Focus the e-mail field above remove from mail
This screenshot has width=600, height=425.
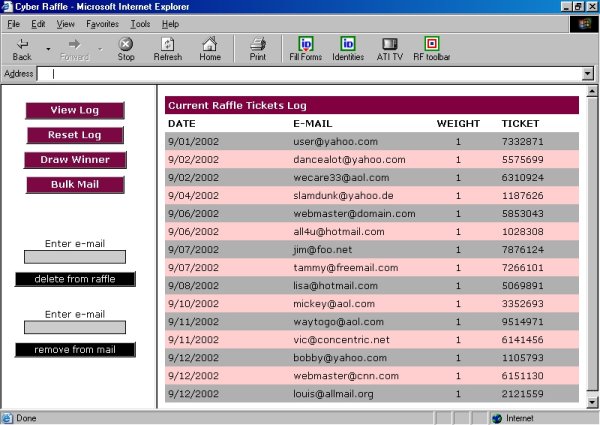coord(75,327)
